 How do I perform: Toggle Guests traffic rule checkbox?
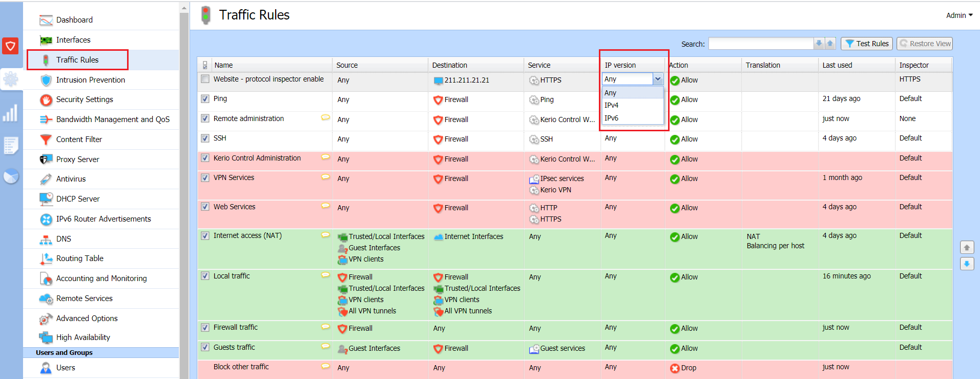205,347
